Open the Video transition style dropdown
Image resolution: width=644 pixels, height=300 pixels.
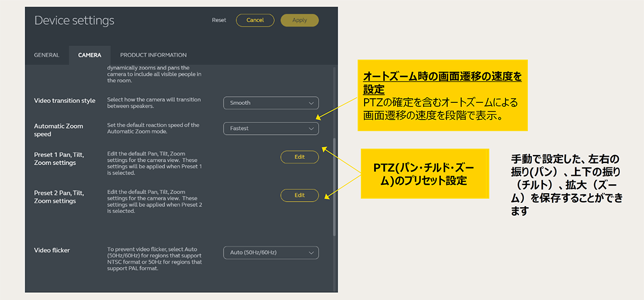[x=271, y=103]
